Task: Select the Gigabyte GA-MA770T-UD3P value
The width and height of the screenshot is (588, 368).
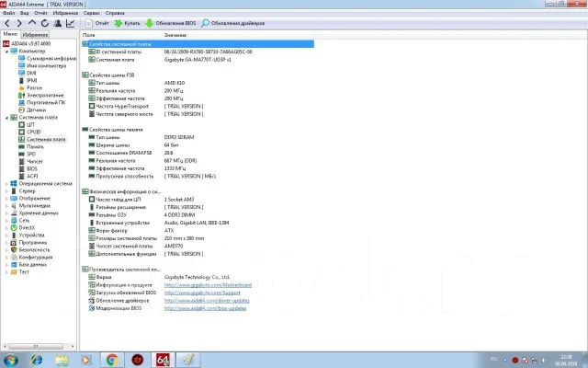Action: (x=198, y=60)
